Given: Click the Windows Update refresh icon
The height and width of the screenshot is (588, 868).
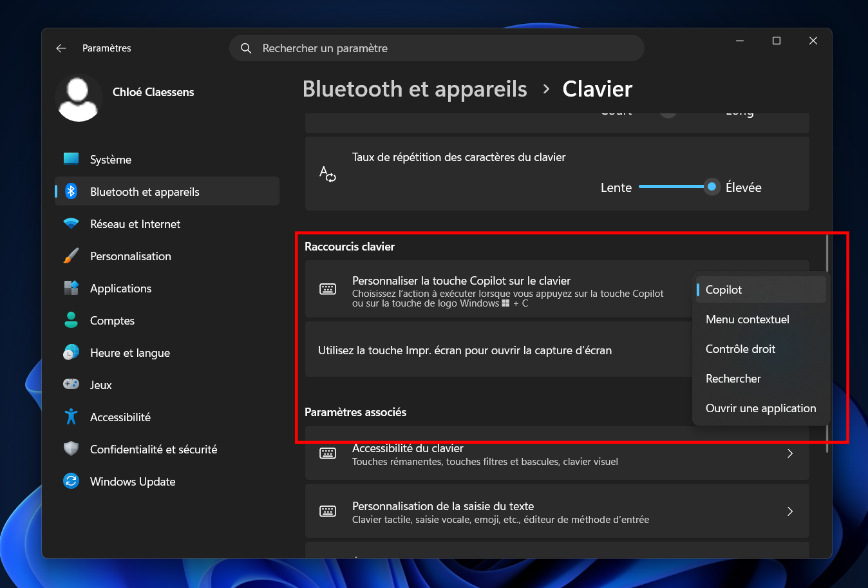Looking at the screenshot, I should pos(71,481).
